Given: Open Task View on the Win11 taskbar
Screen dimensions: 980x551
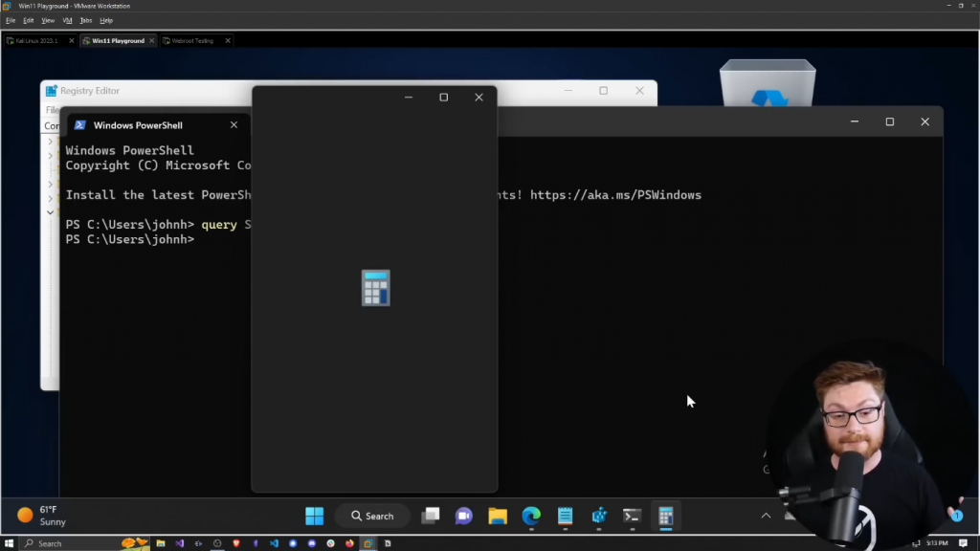Looking at the screenshot, I should [431, 516].
